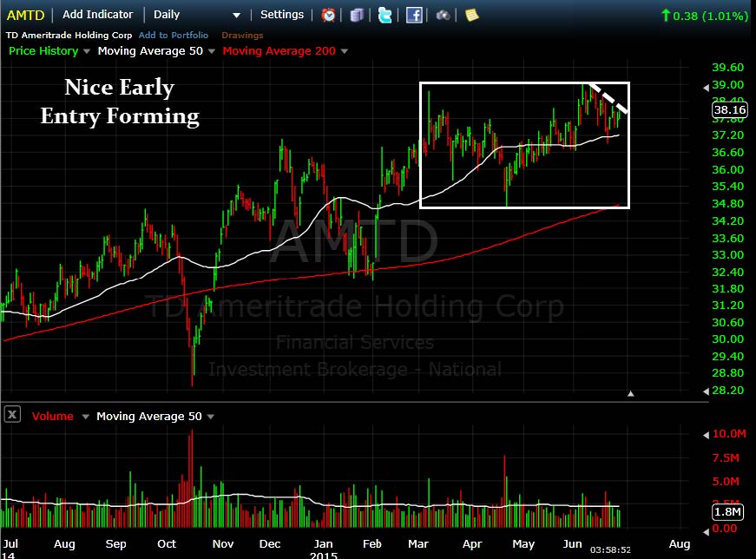Click the Mar date axis label
This screenshot has width=756, height=559.
click(418, 544)
